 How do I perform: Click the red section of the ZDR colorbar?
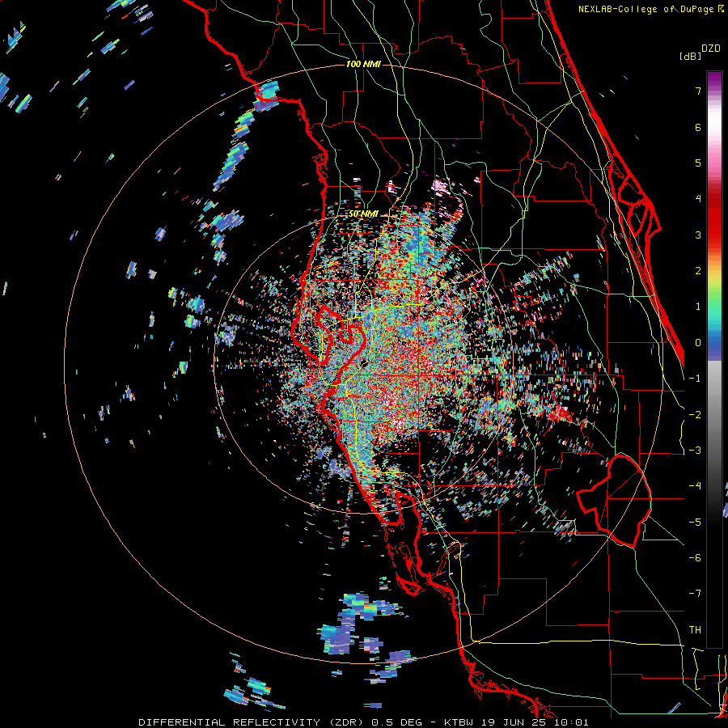click(x=714, y=218)
